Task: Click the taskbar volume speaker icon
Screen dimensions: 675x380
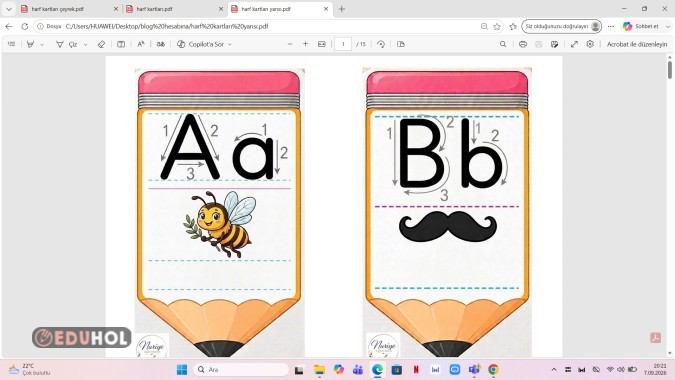Action: click(x=620, y=370)
